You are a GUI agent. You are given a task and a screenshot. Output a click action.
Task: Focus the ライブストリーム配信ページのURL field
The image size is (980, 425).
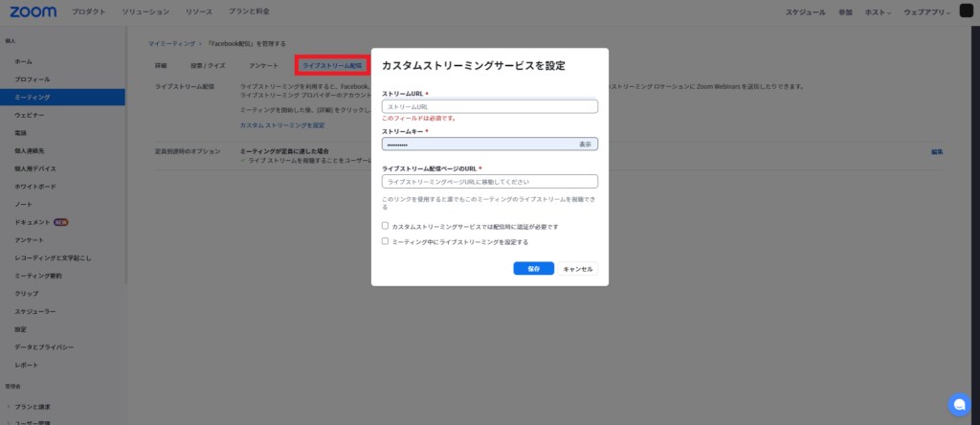489,181
